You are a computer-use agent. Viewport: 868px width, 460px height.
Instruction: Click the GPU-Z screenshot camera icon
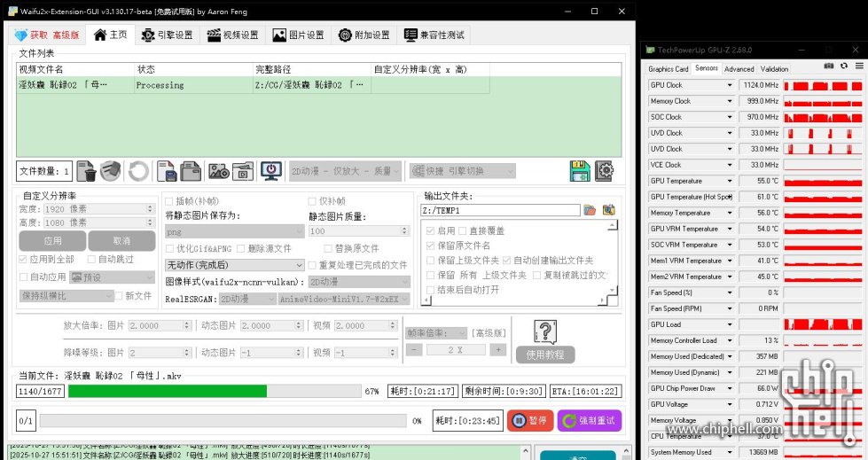coord(829,66)
